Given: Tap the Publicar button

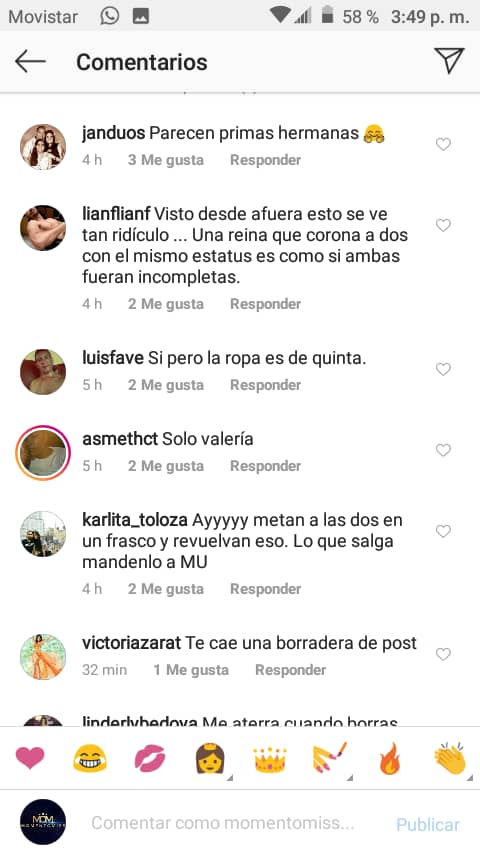Looking at the screenshot, I should pyautogui.click(x=428, y=825).
